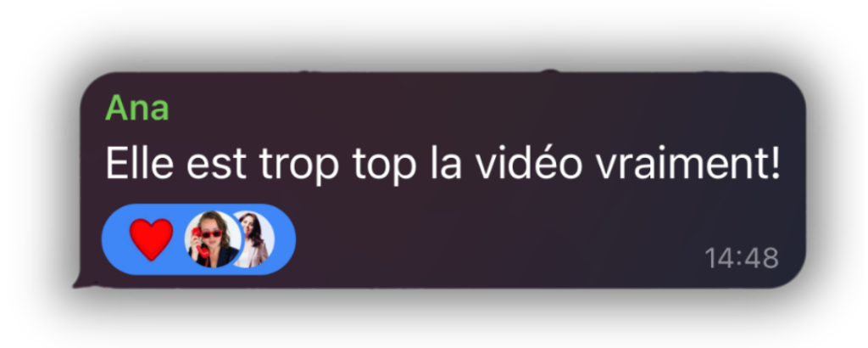868x348 pixels.
Task: Click the word "la" in the message
Action: (446, 163)
